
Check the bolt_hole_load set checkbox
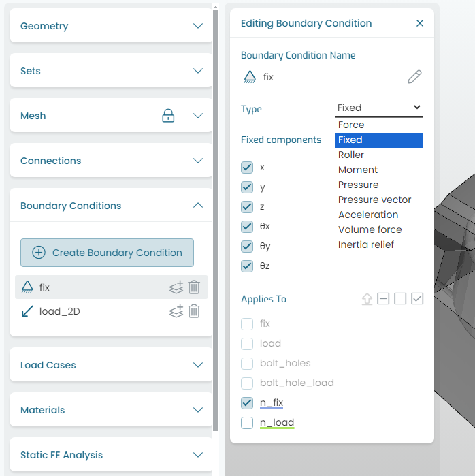[247, 383]
